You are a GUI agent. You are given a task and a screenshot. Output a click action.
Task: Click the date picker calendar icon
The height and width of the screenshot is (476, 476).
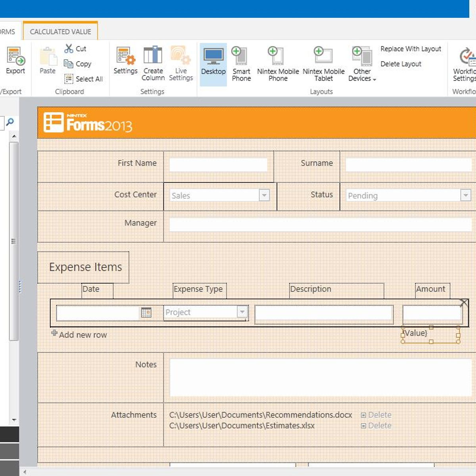point(146,313)
